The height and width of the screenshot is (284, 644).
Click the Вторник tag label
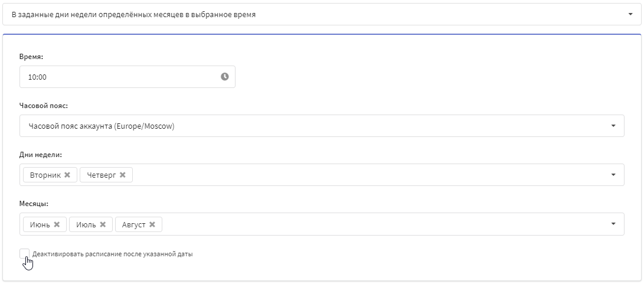(x=45, y=175)
